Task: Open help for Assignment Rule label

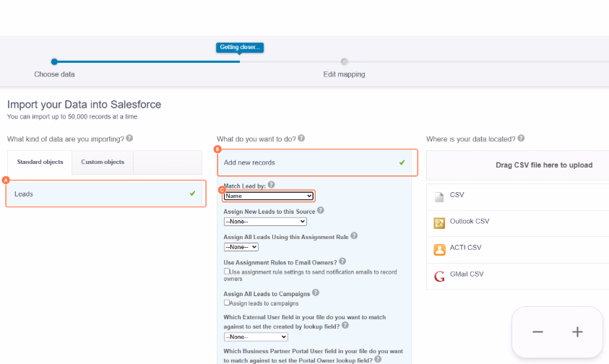Action: 354,235
